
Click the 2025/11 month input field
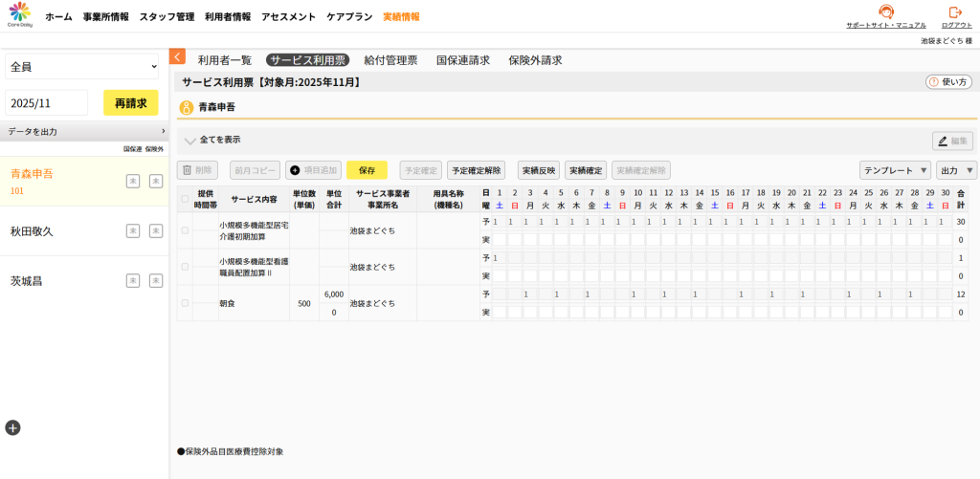[46, 103]
